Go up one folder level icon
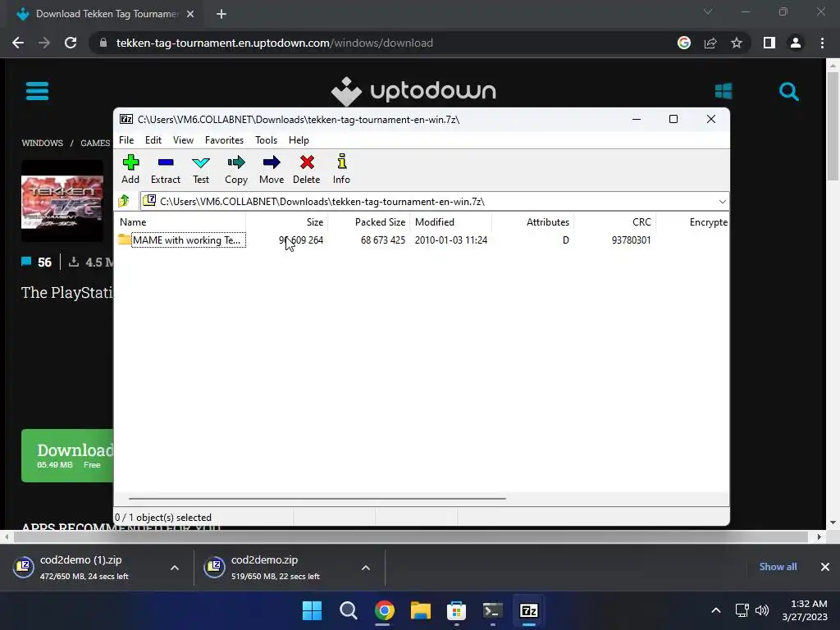 125,202
